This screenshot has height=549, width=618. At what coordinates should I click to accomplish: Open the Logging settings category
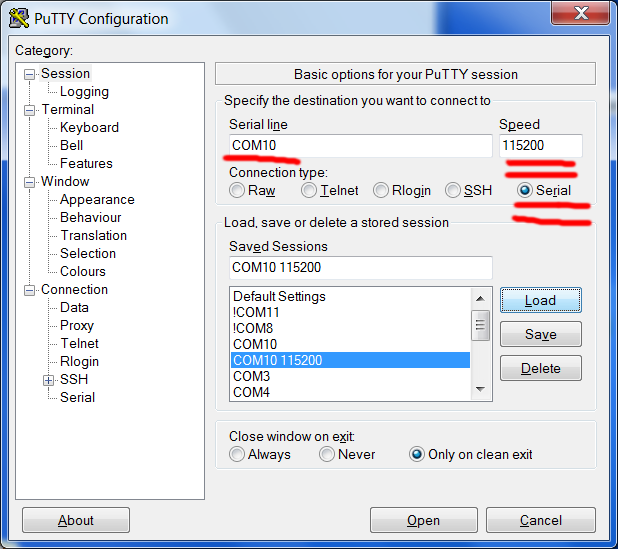84,92
